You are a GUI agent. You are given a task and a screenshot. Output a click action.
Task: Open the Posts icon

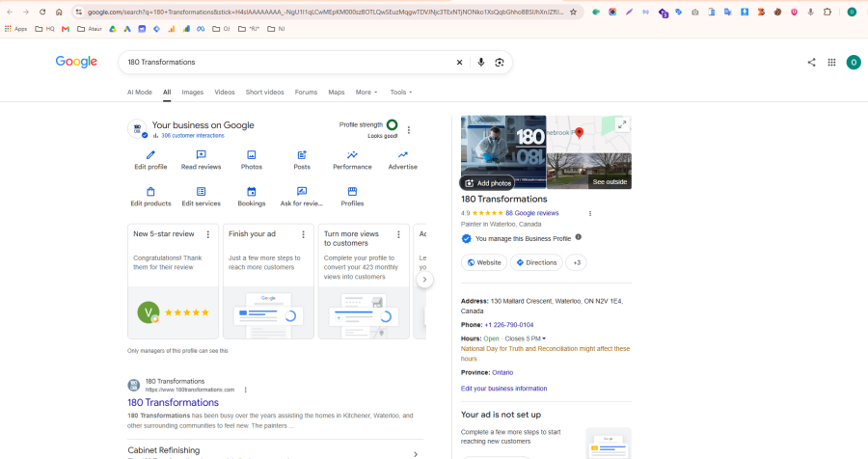pyautogui.click(x=302, y=155)
